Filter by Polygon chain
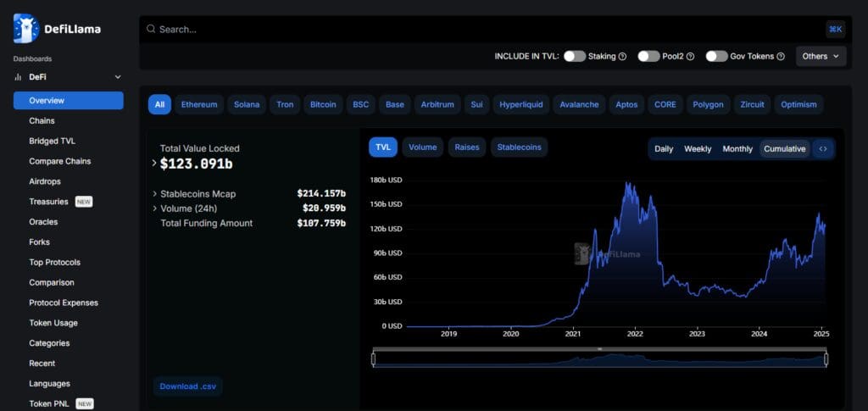Screen dimensions: 868x411 click(x=708, y=104)
